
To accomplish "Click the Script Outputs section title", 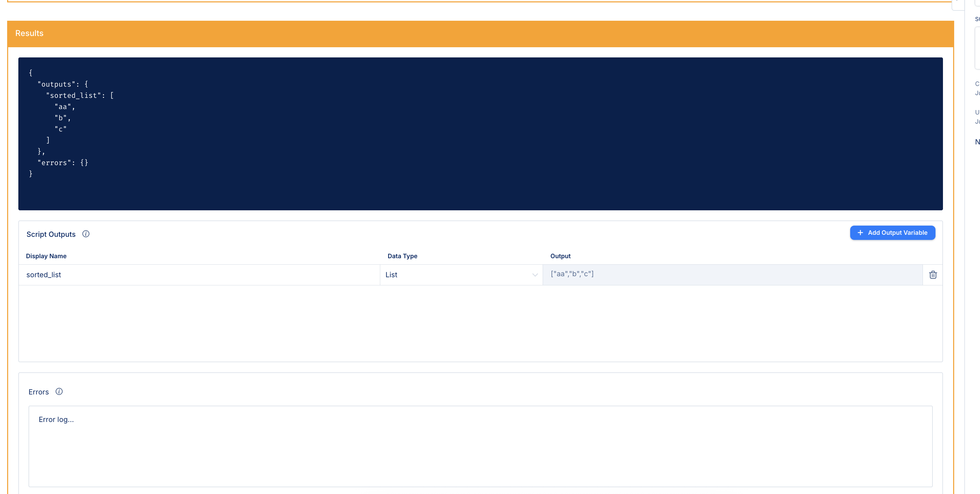I will [x=51, y=234].
